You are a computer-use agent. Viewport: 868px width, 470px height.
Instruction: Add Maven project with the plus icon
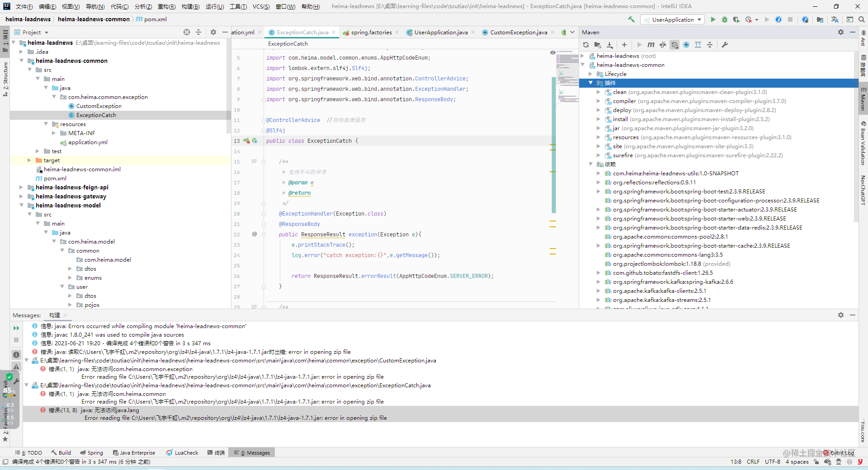tap(624, 45)
